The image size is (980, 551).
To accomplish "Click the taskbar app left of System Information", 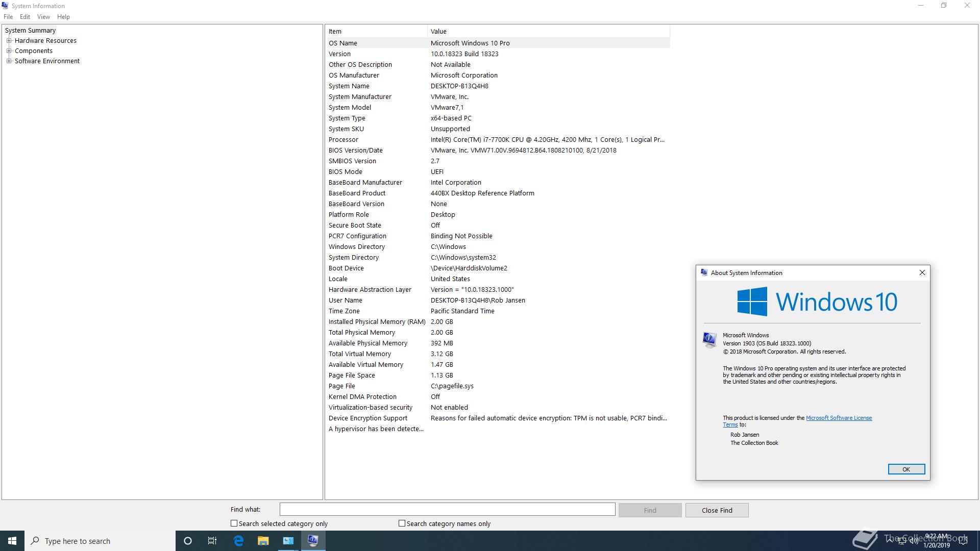I will [x=288, y=541].
